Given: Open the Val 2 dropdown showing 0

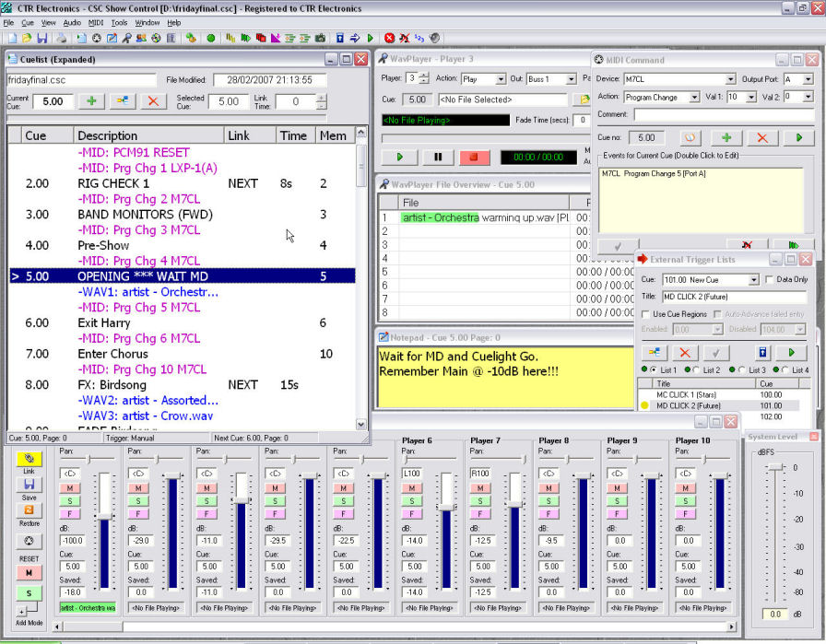Looking at the screenshot, I should click(x=808, y=97).
